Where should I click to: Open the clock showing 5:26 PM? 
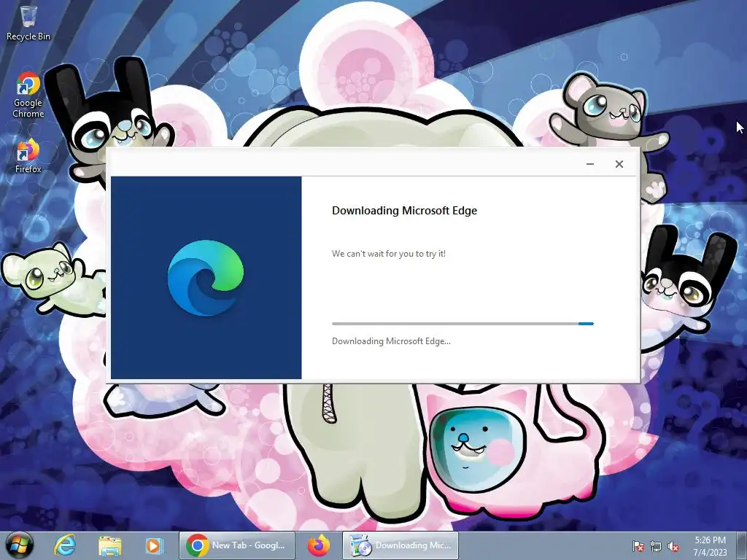[x=710, y=546]
